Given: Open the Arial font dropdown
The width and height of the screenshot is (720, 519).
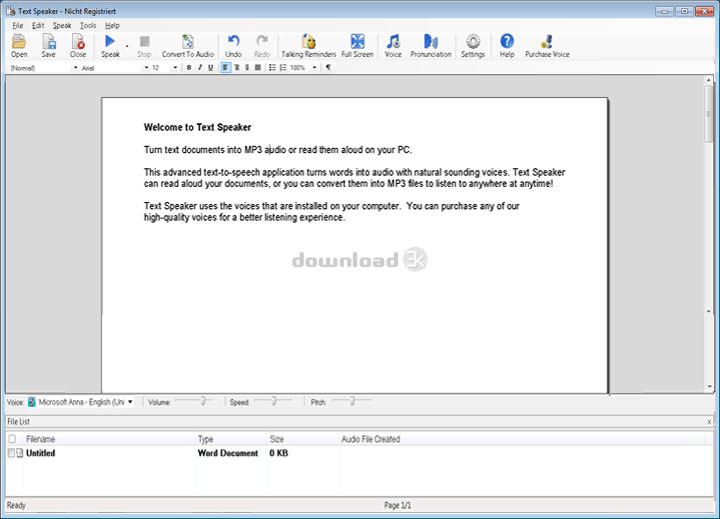Looking at the screenshot, I should click(146, 68).
